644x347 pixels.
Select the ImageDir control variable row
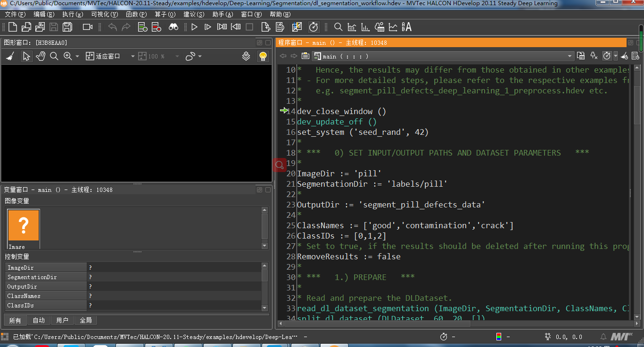click(x=133, y=268)
